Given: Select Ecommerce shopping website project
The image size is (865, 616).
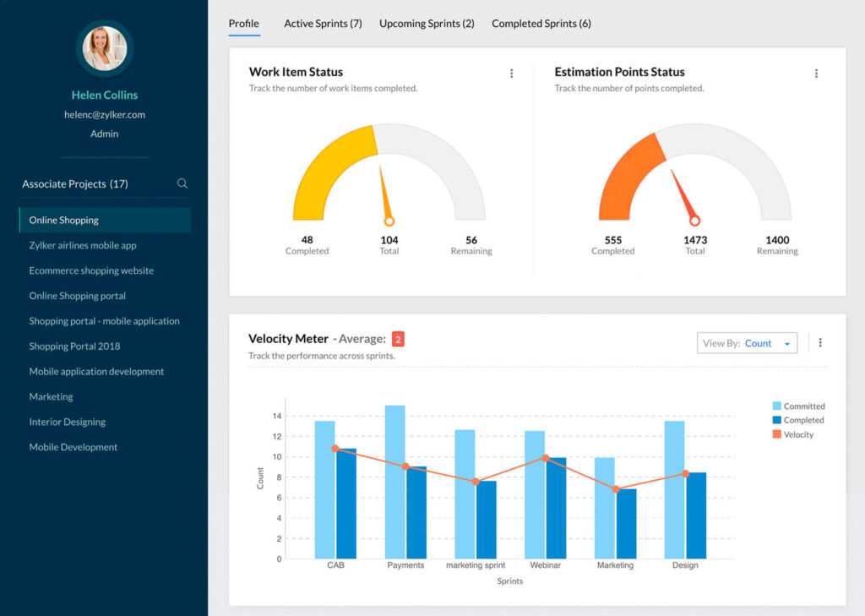Looking at the screenshot, I should point(91,270).
